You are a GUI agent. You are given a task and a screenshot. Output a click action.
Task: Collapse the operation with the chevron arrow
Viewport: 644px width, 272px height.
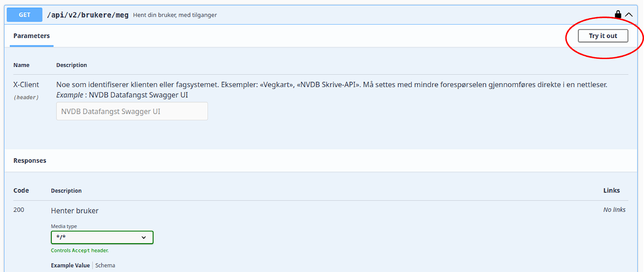coord(629,15)
